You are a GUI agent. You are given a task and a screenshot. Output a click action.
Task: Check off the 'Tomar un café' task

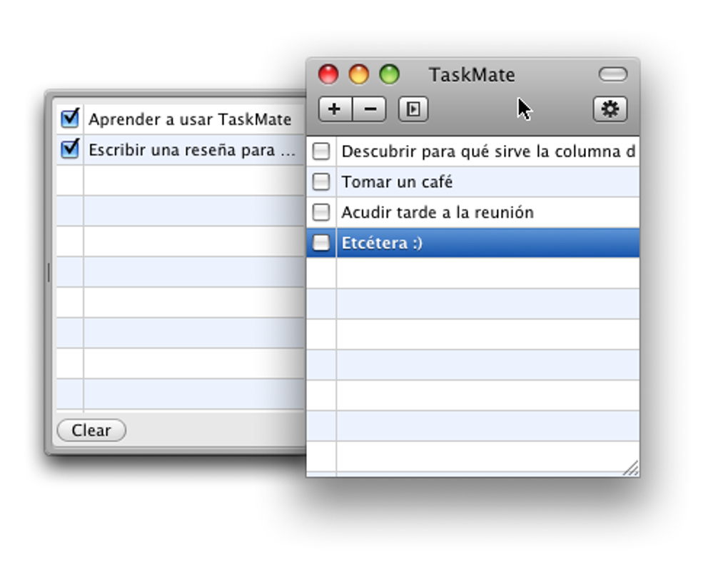click(321, 181)
